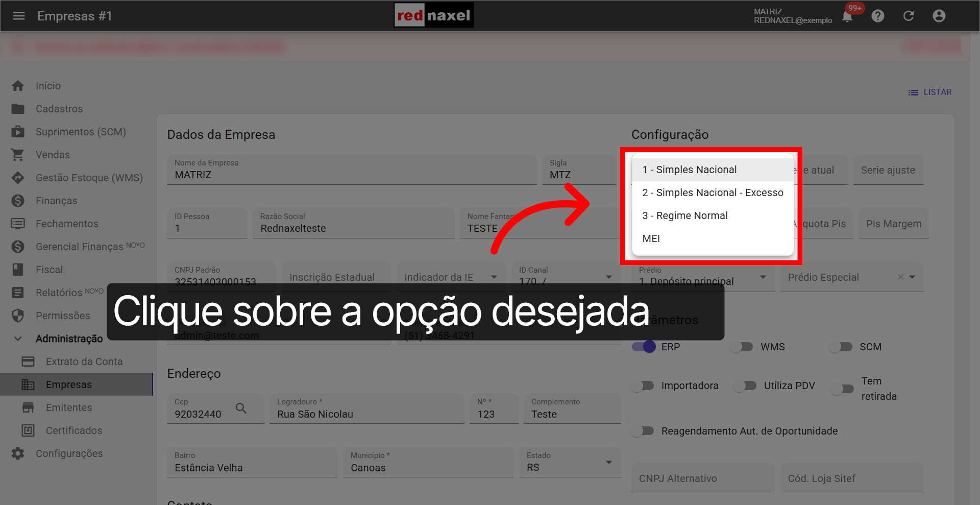Screen dimensions: 980x505
Task: Disable the ERP toggle
Action: click(x=643, y=347)
